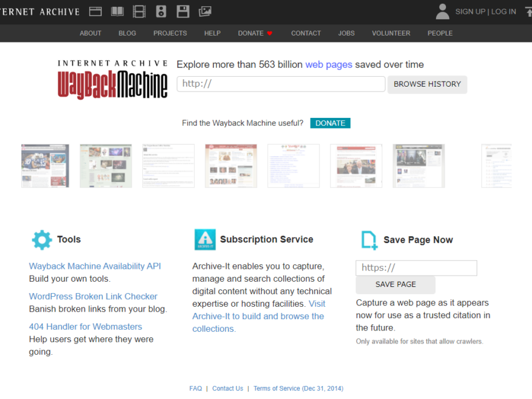Open the Contact Us footer link
The image size is (532, 399).
[x=228, y=388]
